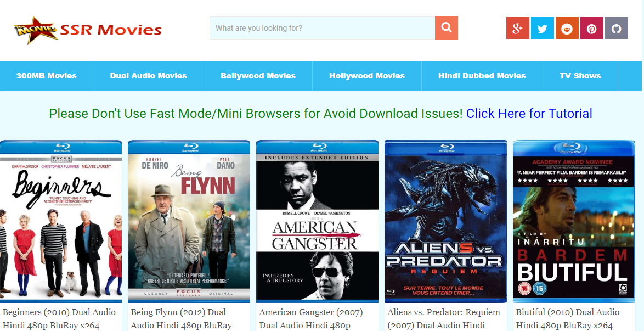
Task: Open the American Gangster movie poster
Action: click(x=317, y=221)
